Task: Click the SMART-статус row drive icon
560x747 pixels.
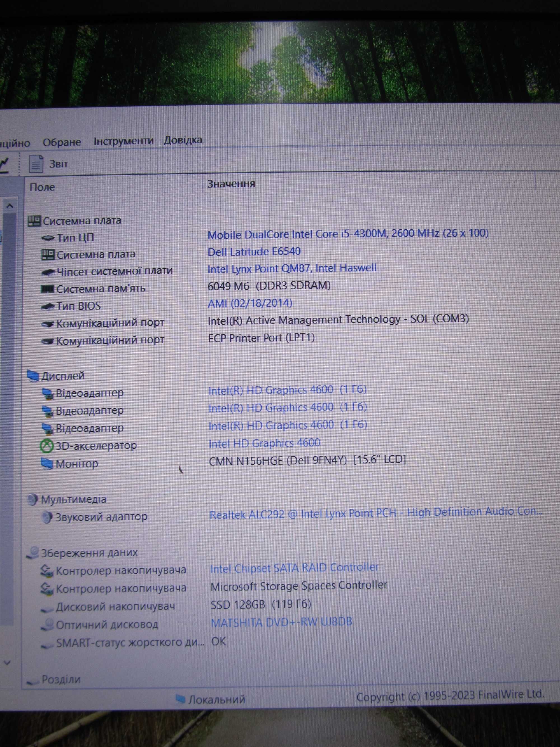Action: tap(47, 645)
